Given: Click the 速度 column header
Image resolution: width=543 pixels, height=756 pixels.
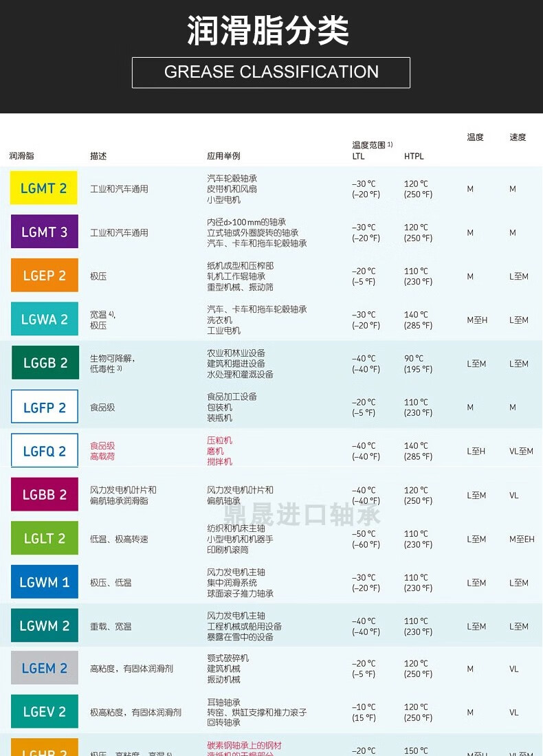Looking at the screenshot, I should [x=518, y=137].
